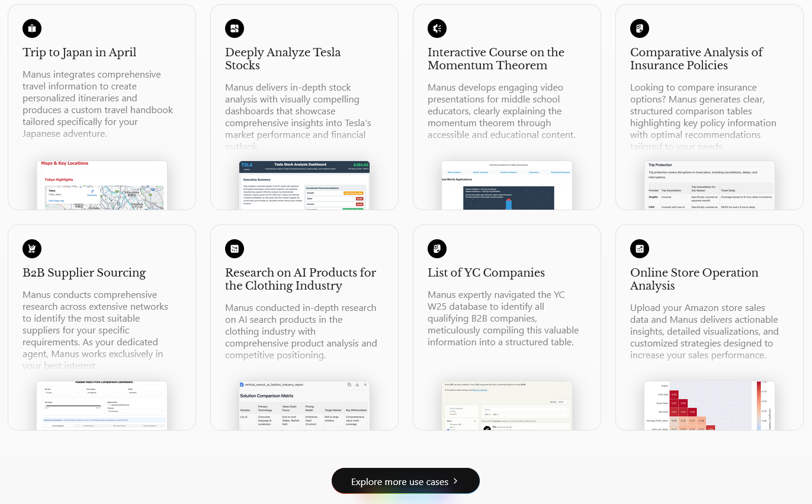View the momentum theorem animation preview
This screenshot has width=812, height=504.
(x=507, y=185)
